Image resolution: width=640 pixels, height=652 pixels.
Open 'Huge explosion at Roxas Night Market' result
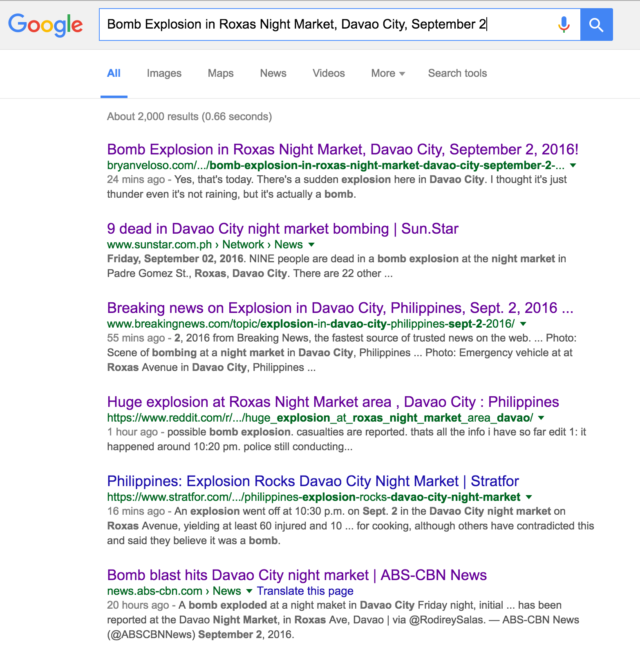coord(333,402)
